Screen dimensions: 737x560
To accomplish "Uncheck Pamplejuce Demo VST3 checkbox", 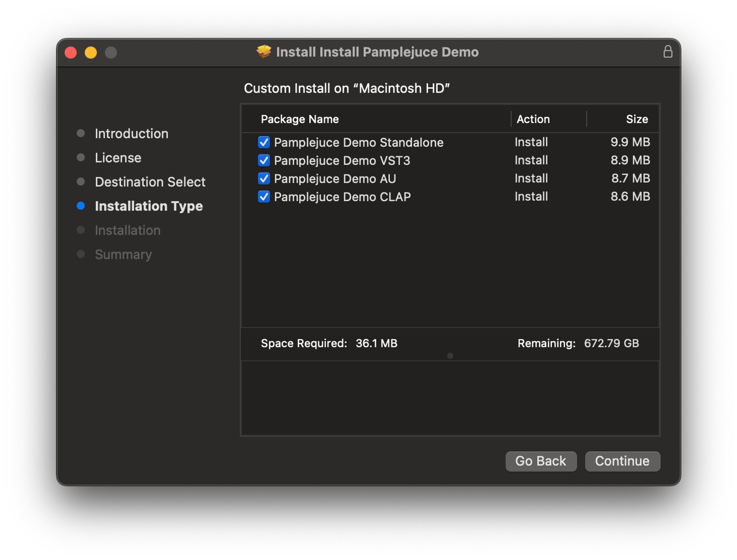I will point(264,160).
